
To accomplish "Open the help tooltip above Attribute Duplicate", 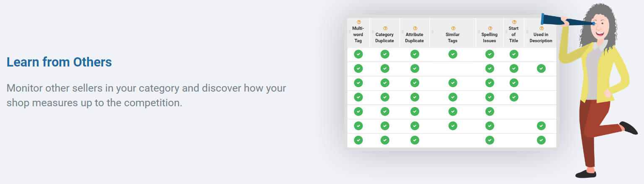I will tap(415, 28).
